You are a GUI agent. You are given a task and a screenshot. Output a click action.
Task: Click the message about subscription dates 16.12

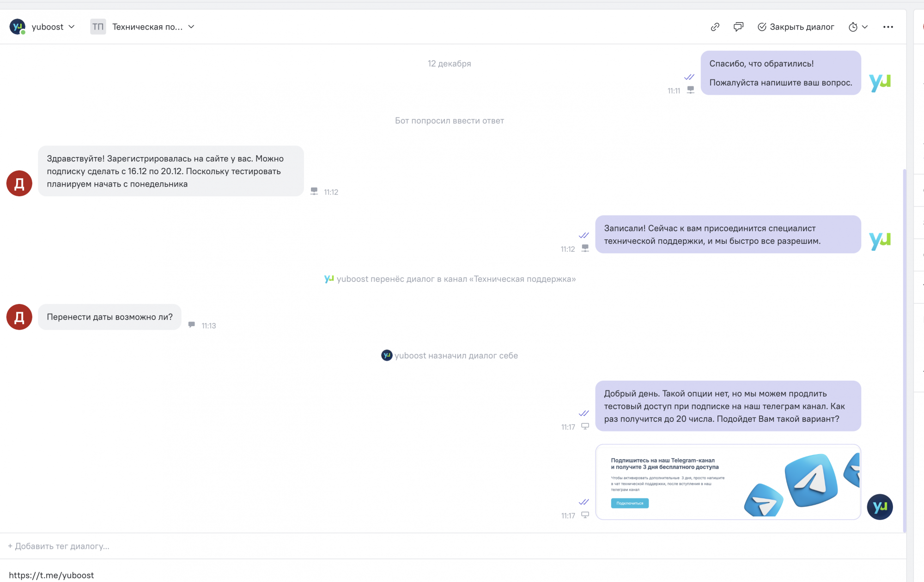tap(170, 171)
